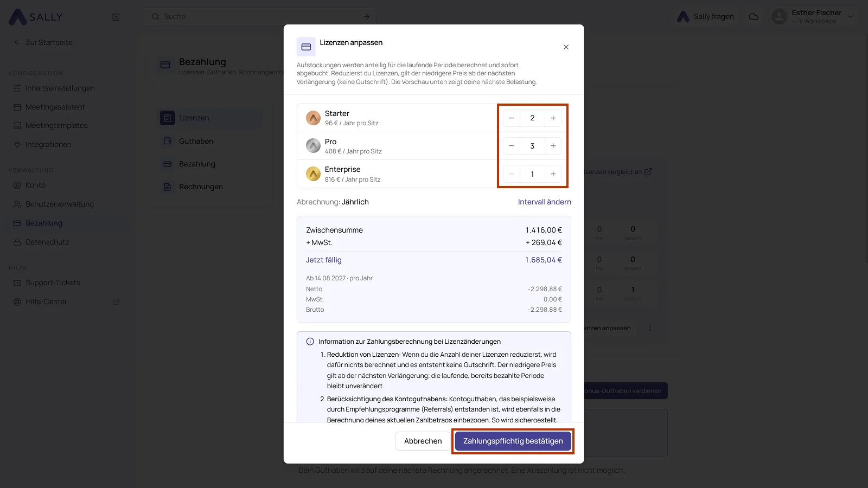Screen dimensions: 868x488
Task: Click the Pro quantity field
Action: [532, 146]
